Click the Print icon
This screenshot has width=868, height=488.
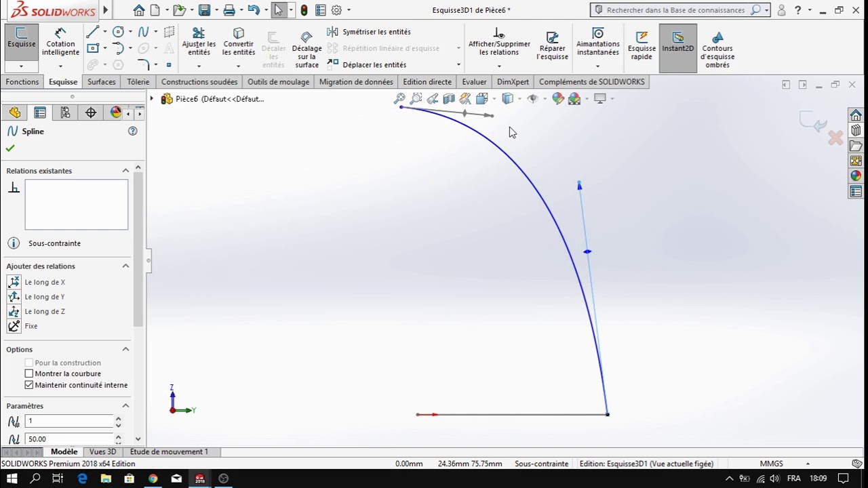click(x=229, y=10)
